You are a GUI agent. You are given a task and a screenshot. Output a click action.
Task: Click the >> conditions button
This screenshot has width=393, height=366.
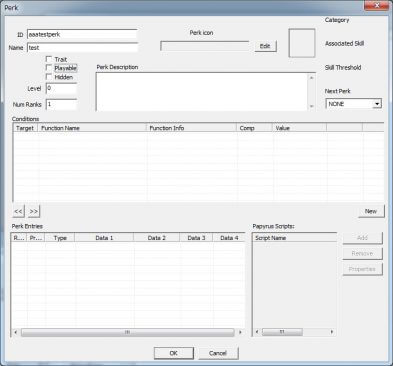(34, 211)
